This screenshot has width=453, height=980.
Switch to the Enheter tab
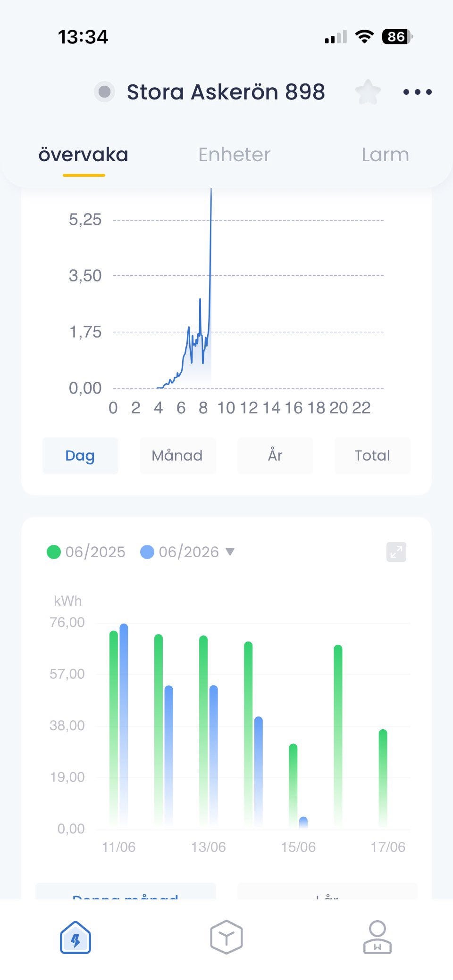[235, 155]
